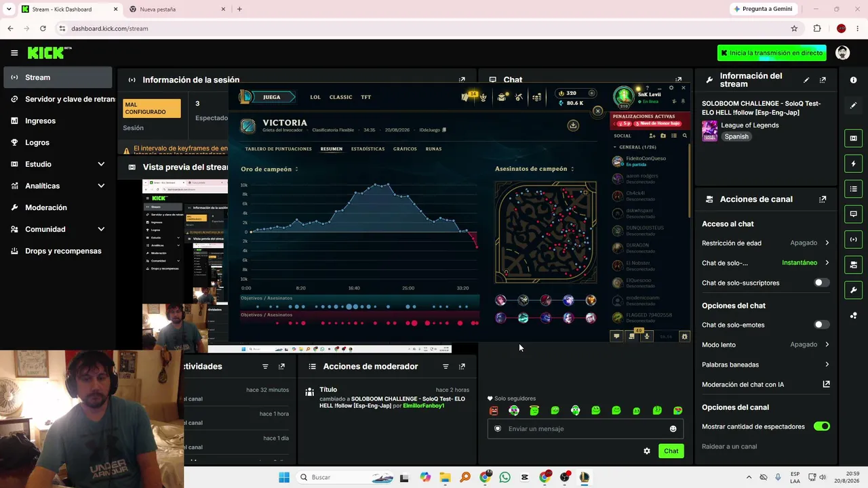The height and width of the screenshot is (488, 868).
Task: Toggle Chat de solo-suscriptores switch
Action: tap(821, 283)
